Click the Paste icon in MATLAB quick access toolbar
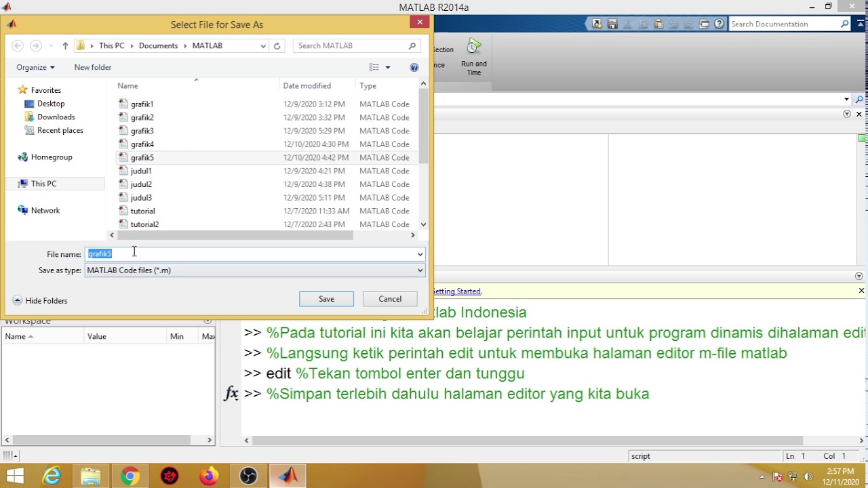 [658, 24]
